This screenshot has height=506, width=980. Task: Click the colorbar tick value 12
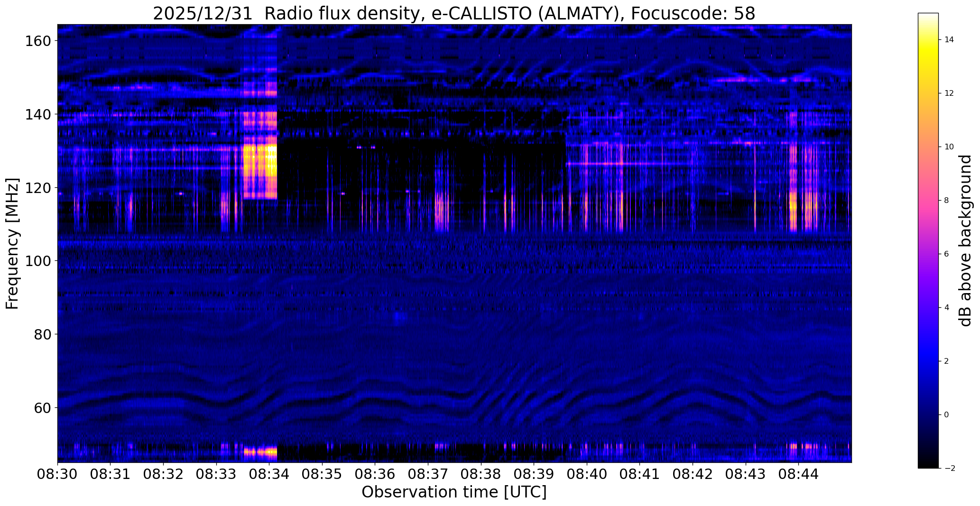(x=949, y=93)
